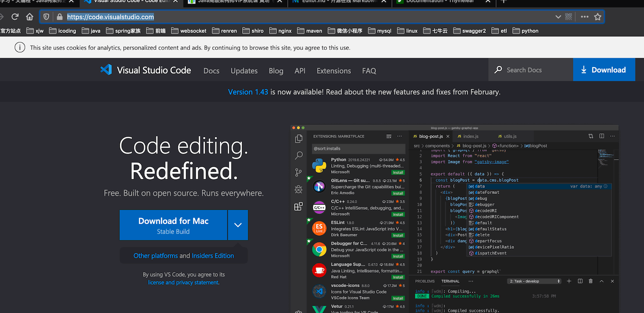Screen dimensions: 644x313
Task: Click the Source Control branch icon in the preview
Action: [x=299, y=173]
